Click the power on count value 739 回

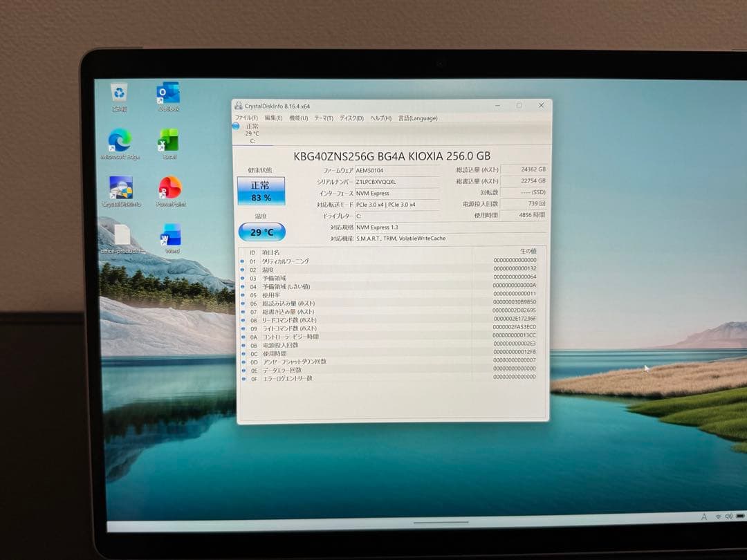pos(524,204)
